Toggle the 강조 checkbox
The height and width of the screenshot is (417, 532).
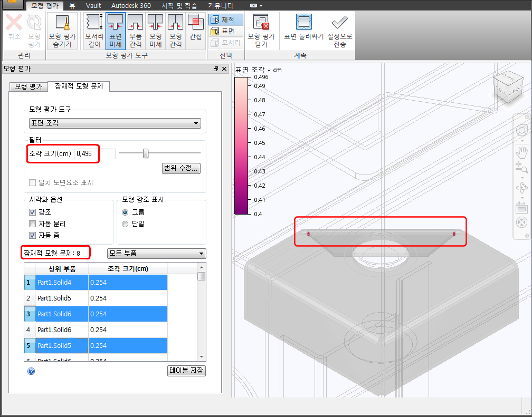click(x=33, y=212)
